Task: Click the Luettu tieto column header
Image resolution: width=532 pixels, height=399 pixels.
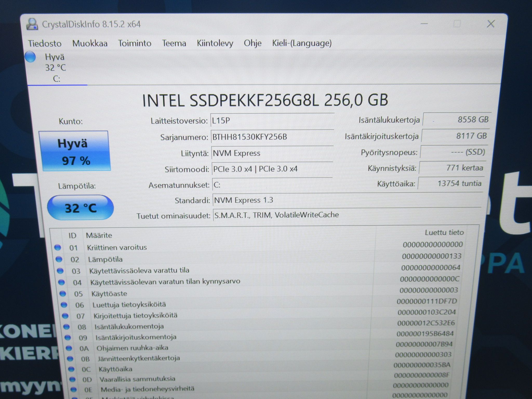Action: point(444,232)
